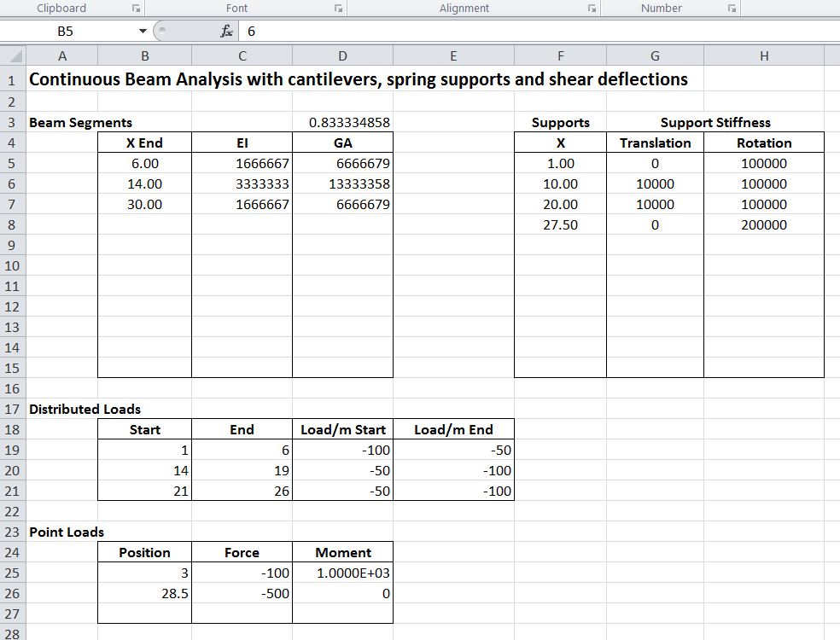Open the Font dialog launcher
840x640 pixels.
(339, 9)
